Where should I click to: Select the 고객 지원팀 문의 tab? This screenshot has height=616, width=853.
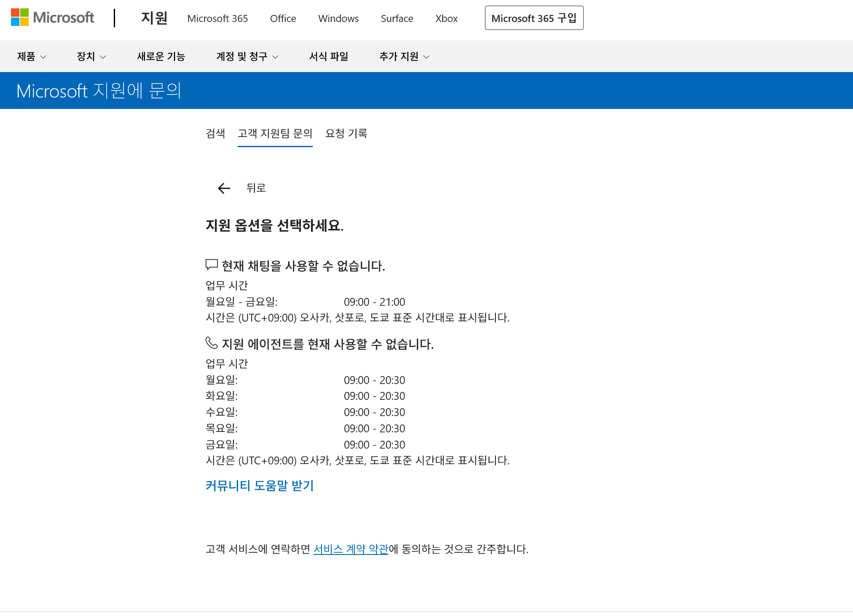pos(275,134)
